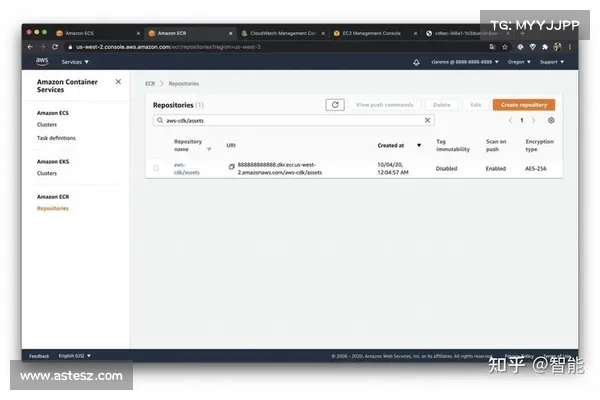This screenshot has height=400, width=600.
Task: Open the Oregon region dropdown
Action: pyautogui.click(x=519, y=62)
